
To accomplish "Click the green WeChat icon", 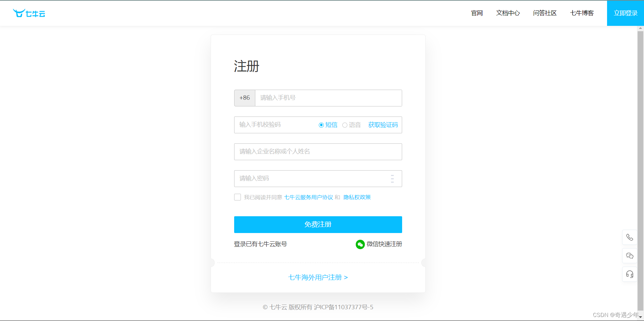I will (x=360, y=244).
